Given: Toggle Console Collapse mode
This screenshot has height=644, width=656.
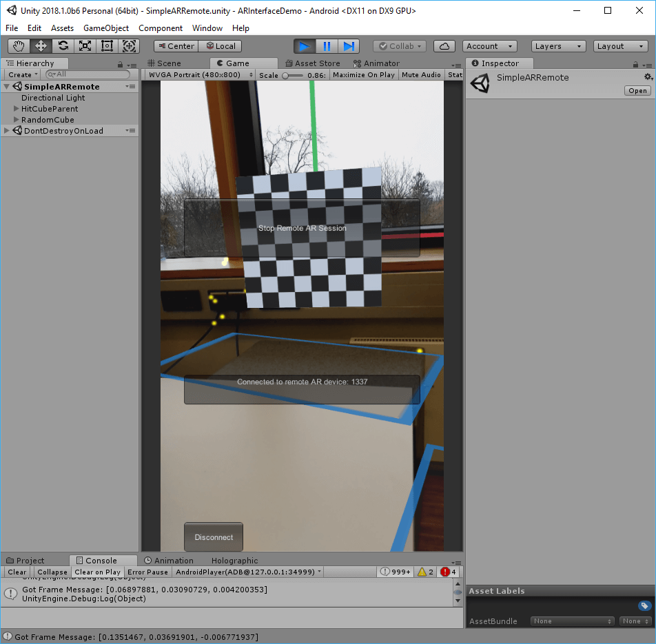Looking at the screenshot, I should 52,572.
